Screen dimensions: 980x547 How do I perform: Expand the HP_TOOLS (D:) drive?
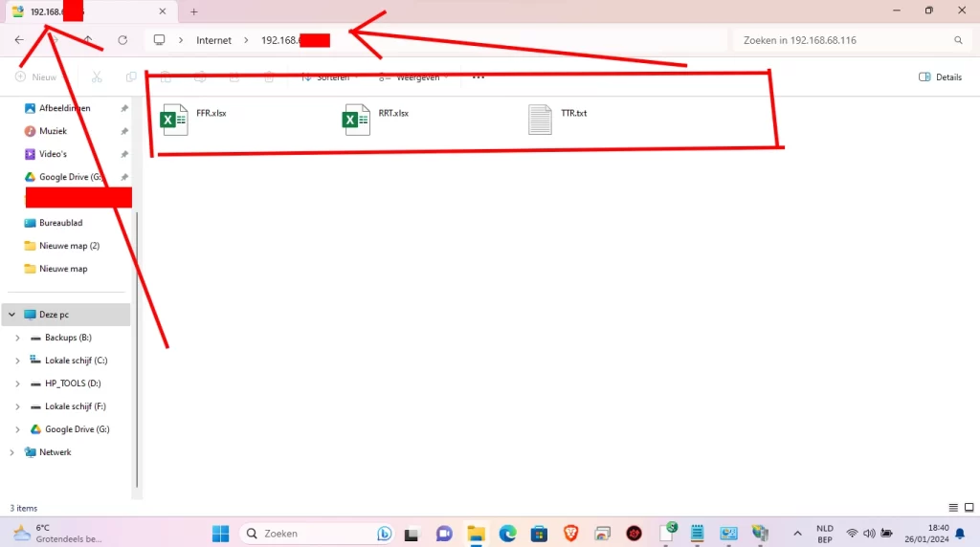tap(17, 383)
